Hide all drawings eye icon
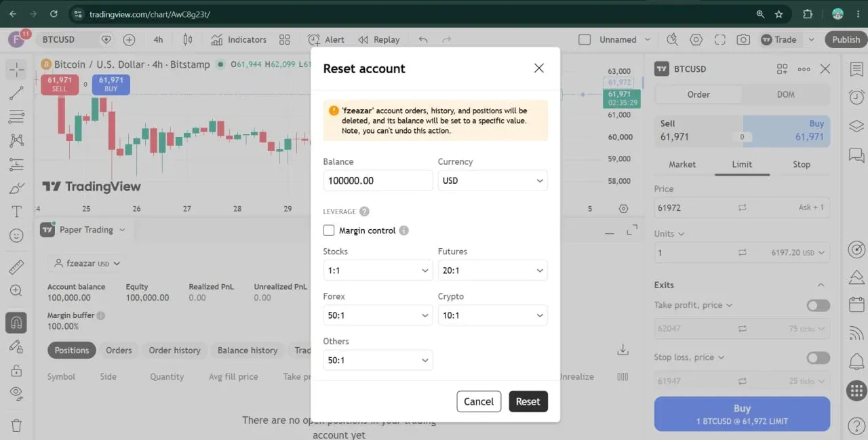 (16, 394)
